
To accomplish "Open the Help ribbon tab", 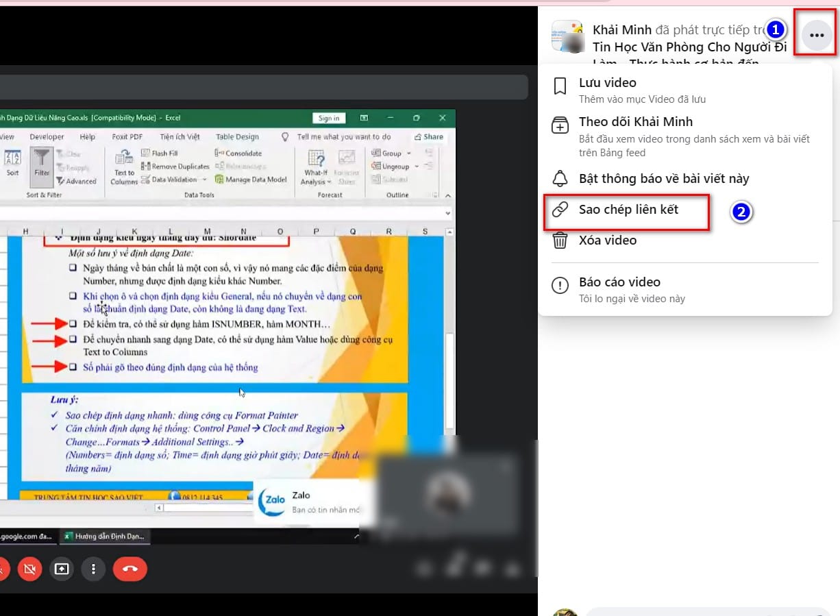I will pyautogui.click(x=88, y=136).
